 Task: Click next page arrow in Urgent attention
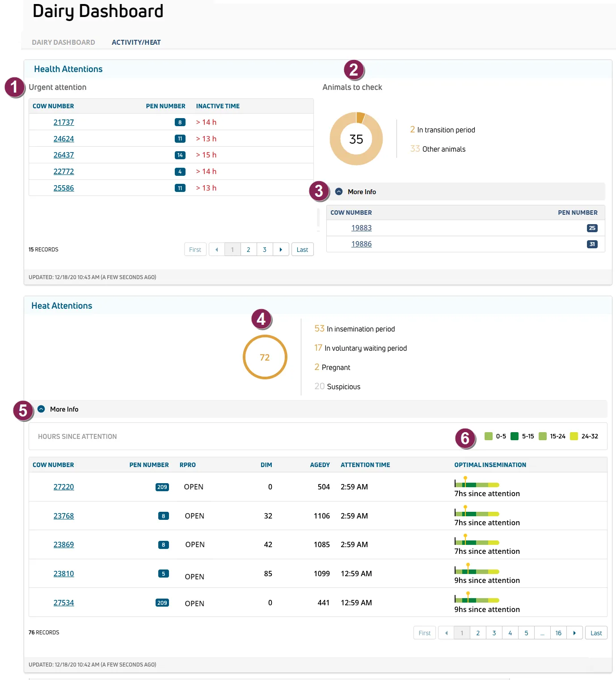281,250
